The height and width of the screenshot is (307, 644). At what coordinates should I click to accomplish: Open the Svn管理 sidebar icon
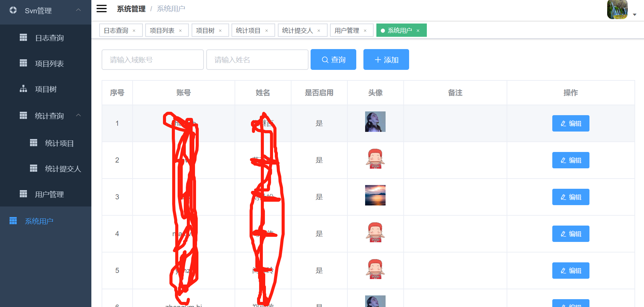click(x=13, y=10)
